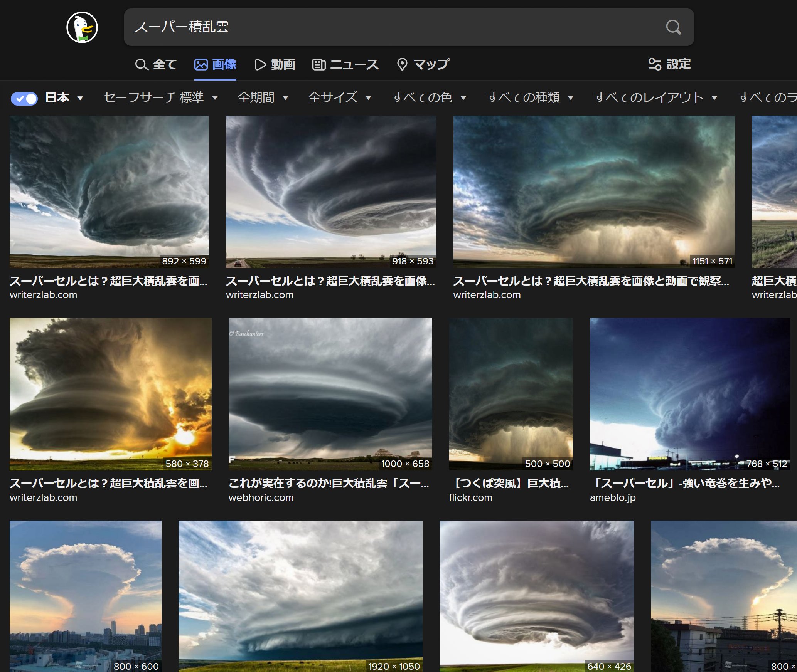Expand the 日本 region dropdown arrow
The height and width of the screenshot is (672, 797).
click(80, 98)
